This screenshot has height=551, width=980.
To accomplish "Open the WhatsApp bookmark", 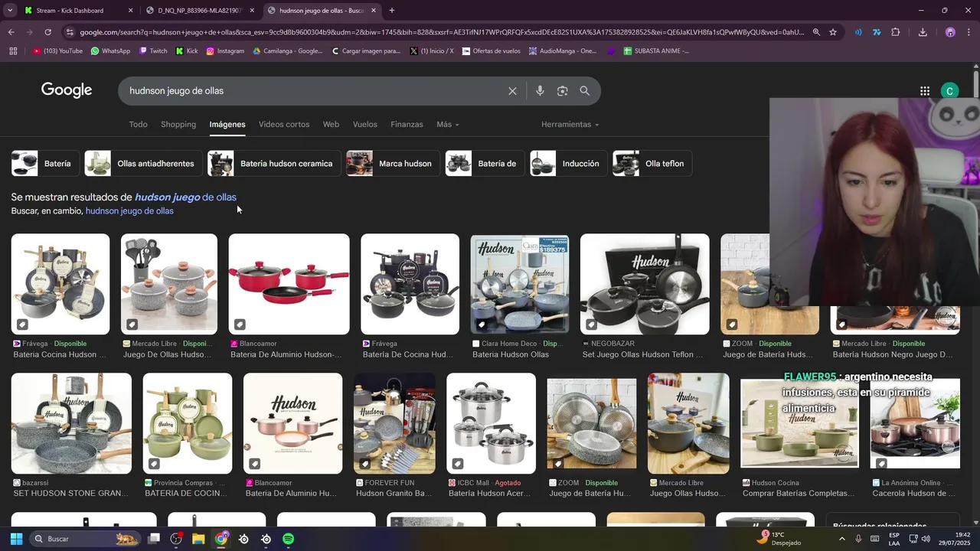I will pyautogui.click(x=110, y=51).
